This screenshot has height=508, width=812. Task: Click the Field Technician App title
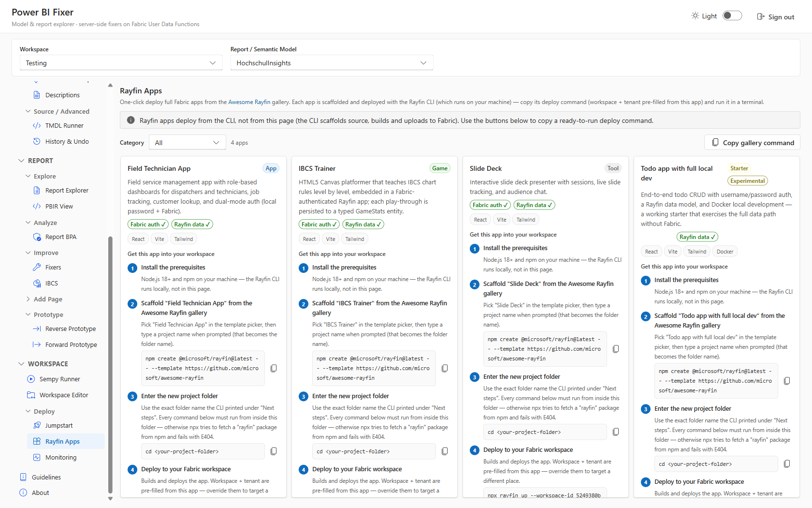click(159, 168)
